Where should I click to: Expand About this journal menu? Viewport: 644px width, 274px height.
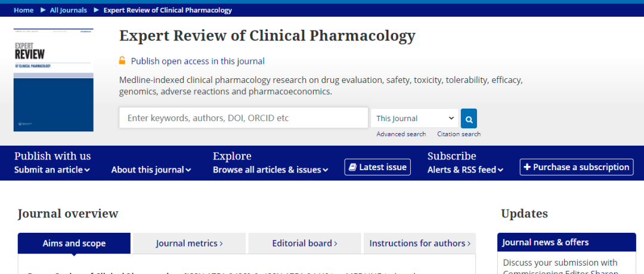151,170
